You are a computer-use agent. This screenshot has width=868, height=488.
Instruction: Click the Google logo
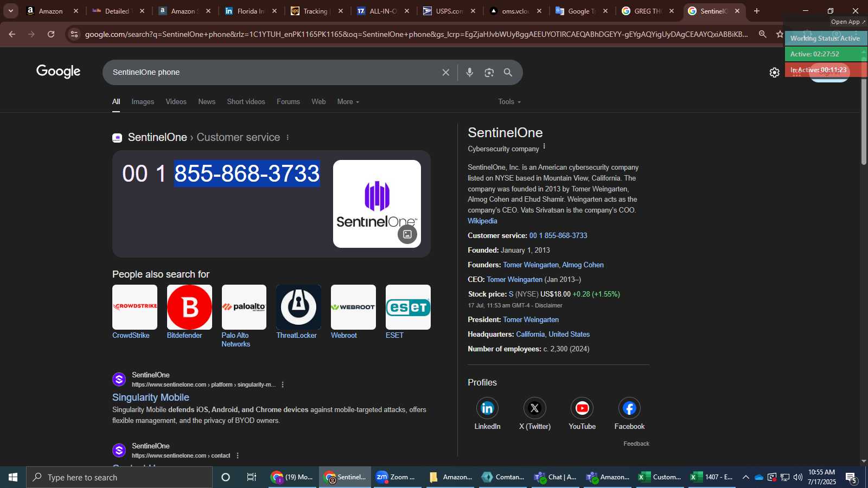pos(59,72)
